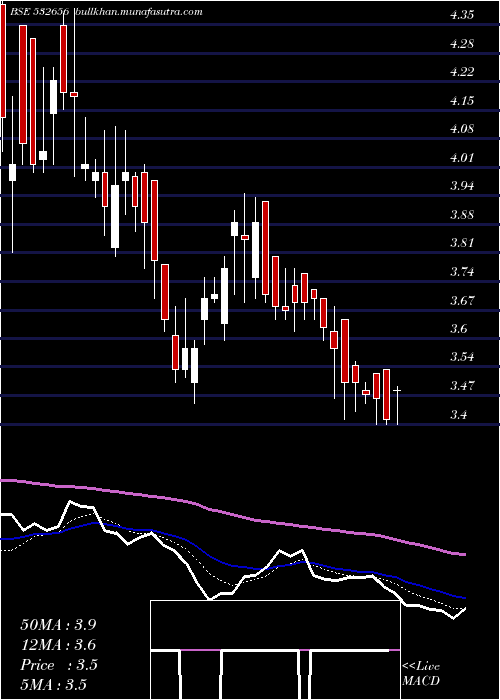Click the 50MA : 3.9 readout

point(58,625)
